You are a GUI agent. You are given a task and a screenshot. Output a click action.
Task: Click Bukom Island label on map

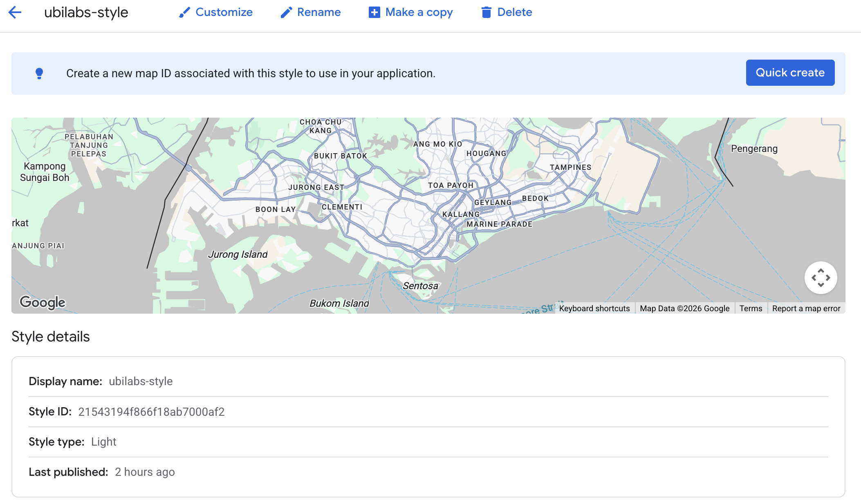339,303
